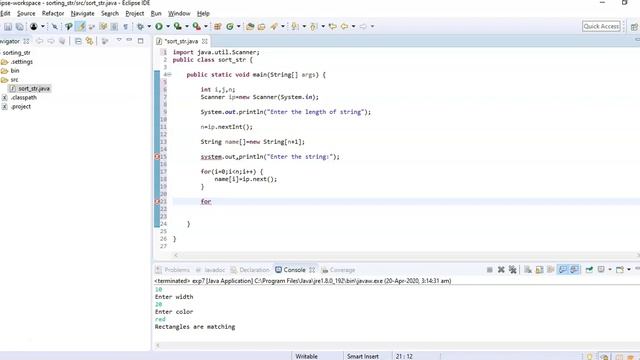Click the editor horizontal scrollbar
The image size is (640, 360).
pos(406,255)
